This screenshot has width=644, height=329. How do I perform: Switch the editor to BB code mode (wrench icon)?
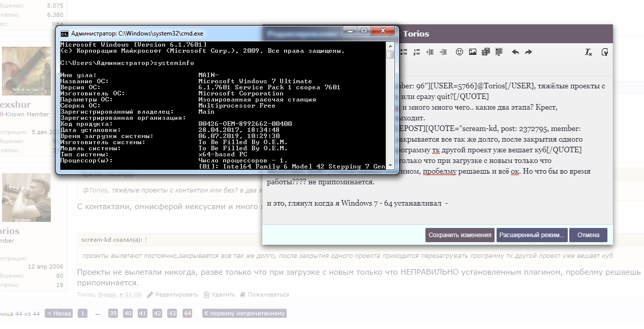tap(605, 52)
